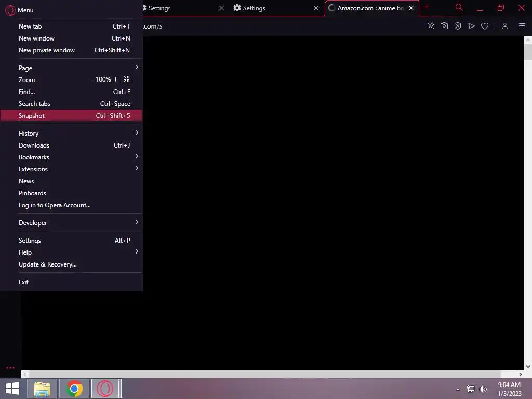The image size is (532, 399).
Task: Click the address bar URL field
Action: (282, 26)
